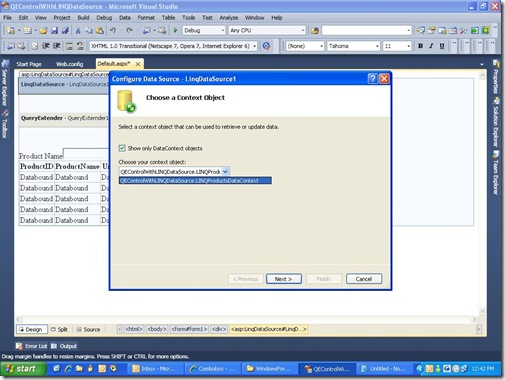Select QEControlWithLINQDataSource.LINQProductsDataContext list item

[195, 180]
